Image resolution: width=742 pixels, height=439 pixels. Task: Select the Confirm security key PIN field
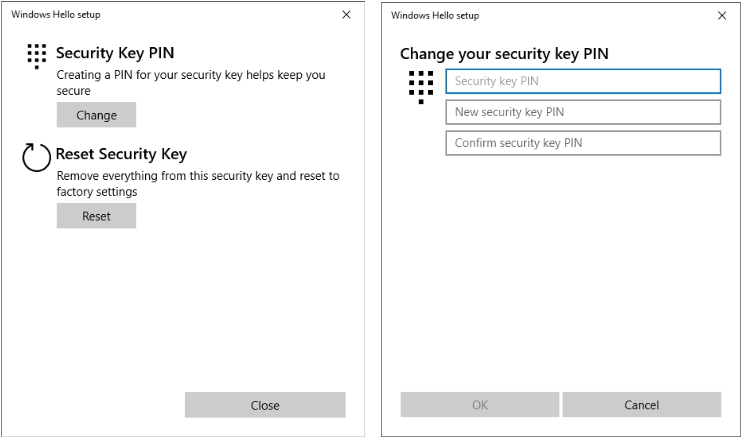coord(583,143)
